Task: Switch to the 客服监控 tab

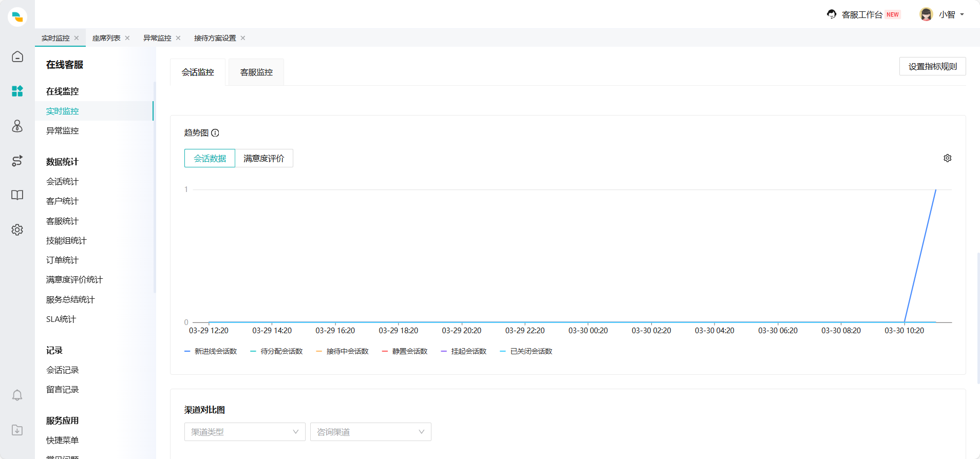Action: coord(256,72)
